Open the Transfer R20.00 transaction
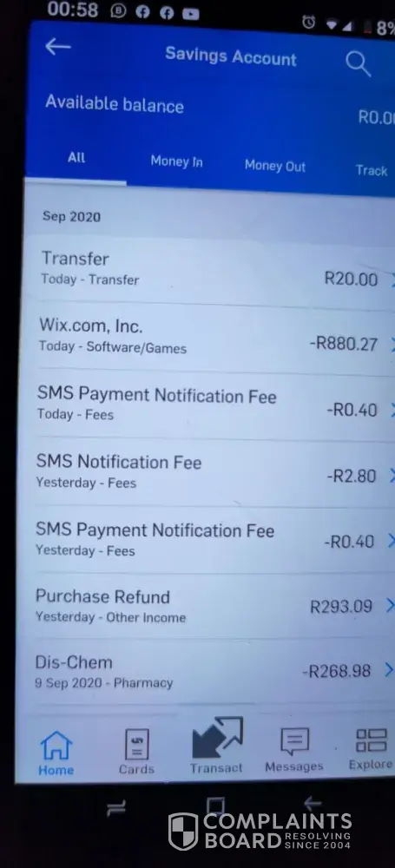395x868 pixels. 209,269
